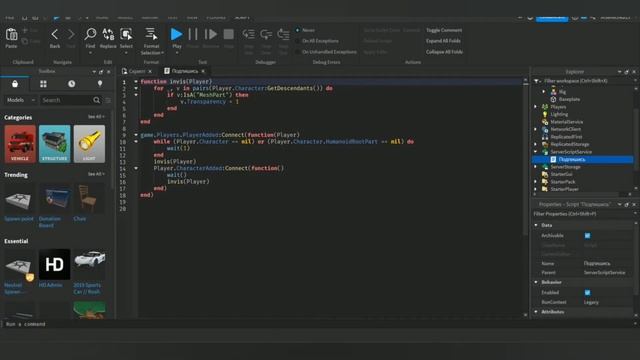Expand the ReplicatedStorage node
640x360 pixels.
point(536,144)
